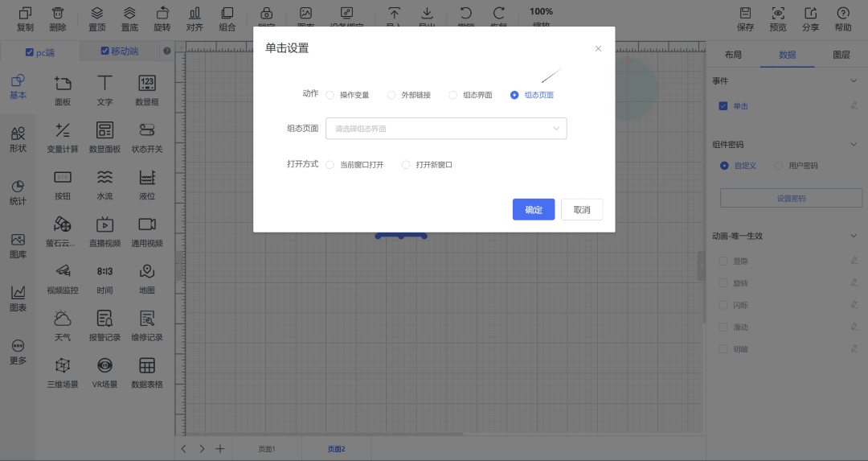
Task: Open the 图库 gallery category
Action: click(x=18, y=245)
